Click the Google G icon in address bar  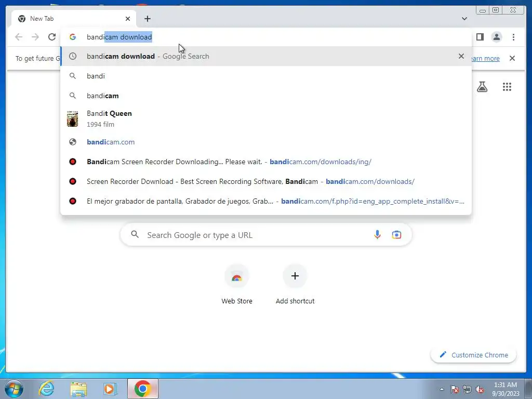[x=73, y=37]
